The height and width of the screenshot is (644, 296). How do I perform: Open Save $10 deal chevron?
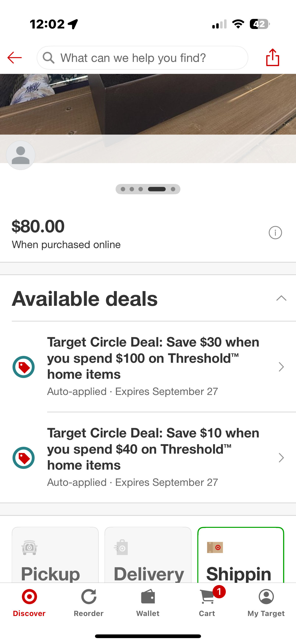(281, 458)
